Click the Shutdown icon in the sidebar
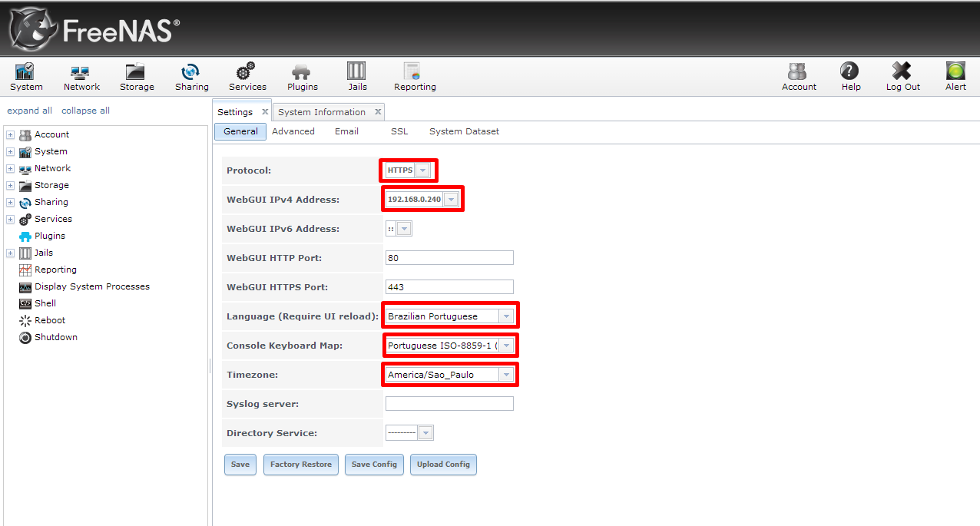Screen dimensions: 980x526 tap(25, 338)
